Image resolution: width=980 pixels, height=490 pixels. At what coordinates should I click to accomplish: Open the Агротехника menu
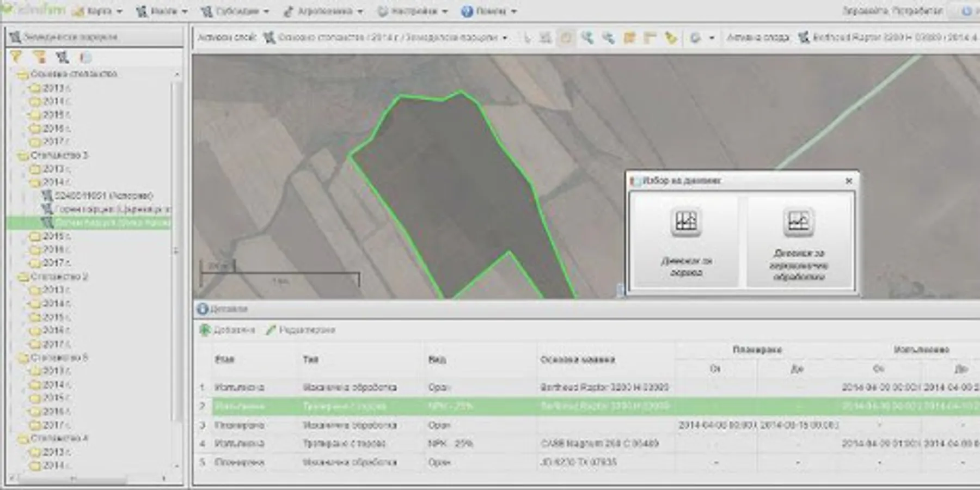(x=323, y=11)
